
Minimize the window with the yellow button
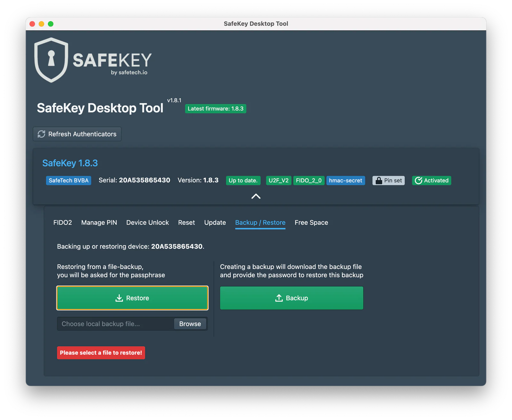[x=41, y=24]
